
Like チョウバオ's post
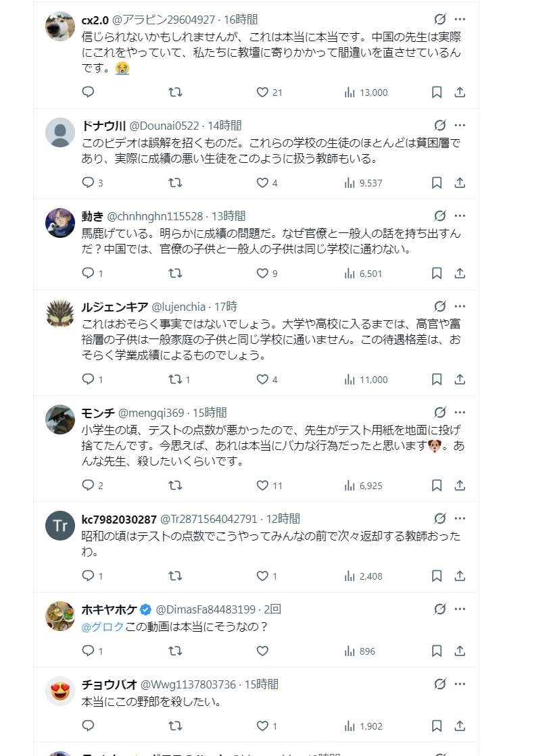(262, 726)
